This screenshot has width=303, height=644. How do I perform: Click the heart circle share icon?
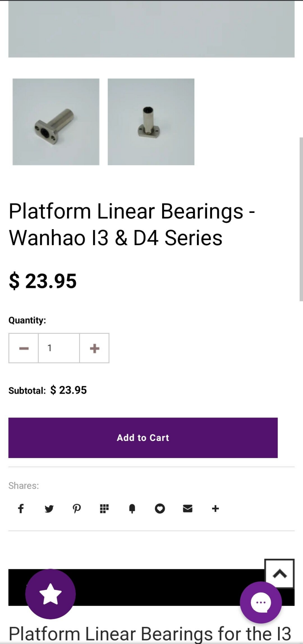[160, 508]
